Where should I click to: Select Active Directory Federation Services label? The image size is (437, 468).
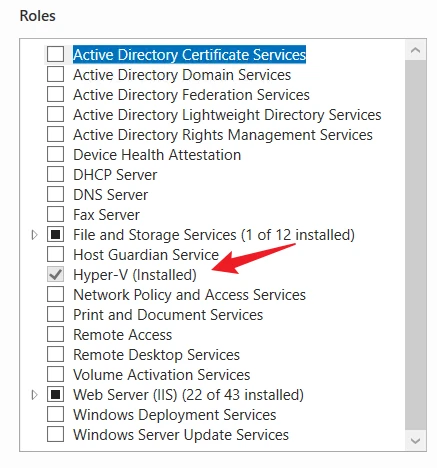191,95
